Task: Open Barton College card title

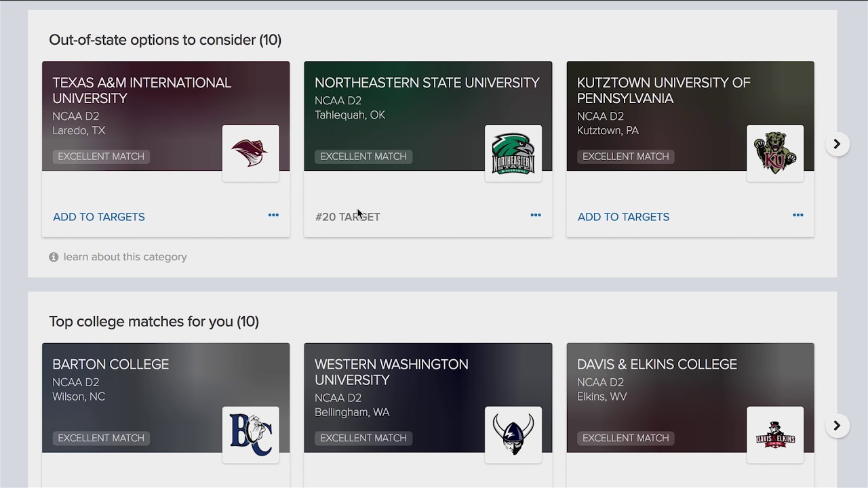Action: pyautogui.click(x=111, y=364)
